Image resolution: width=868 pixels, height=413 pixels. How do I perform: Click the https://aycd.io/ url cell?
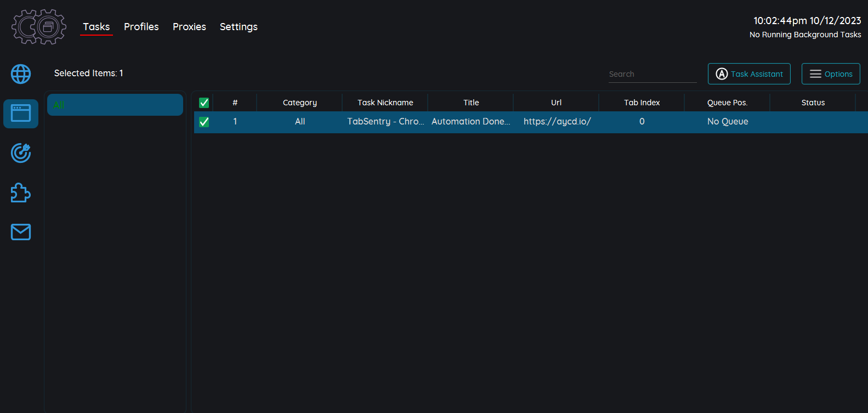(557, 122)
